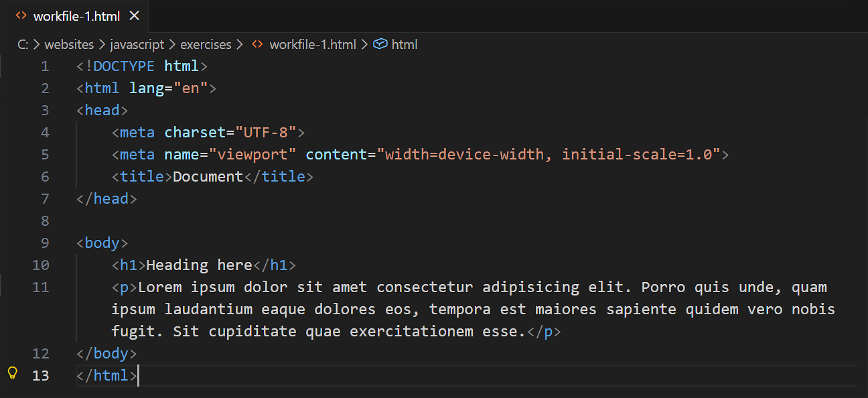Click the html symbol breadcrumb label
Viewport: 868px width, 398px height.
point(405,44)
